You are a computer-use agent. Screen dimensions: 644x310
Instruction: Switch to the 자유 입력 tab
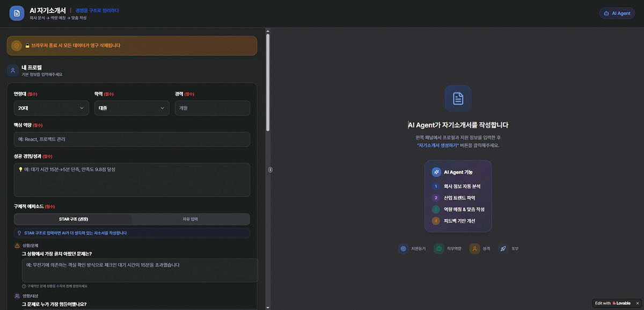[191, 219]
